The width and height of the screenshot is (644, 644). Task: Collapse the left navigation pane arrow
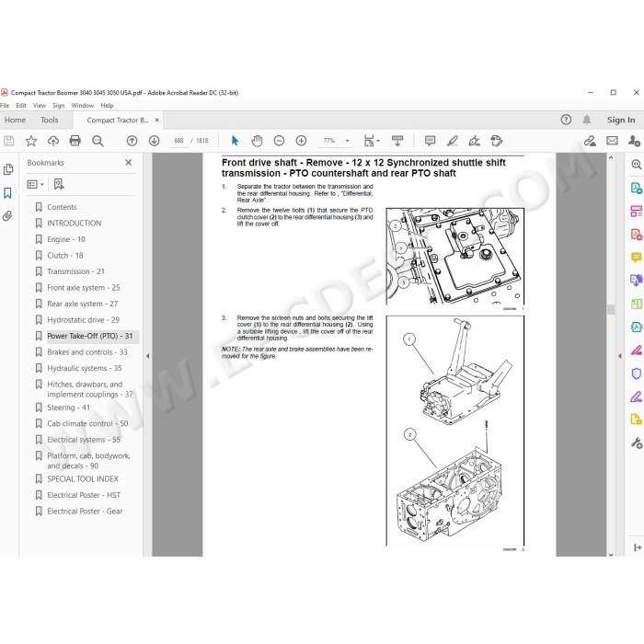point(147,356)
